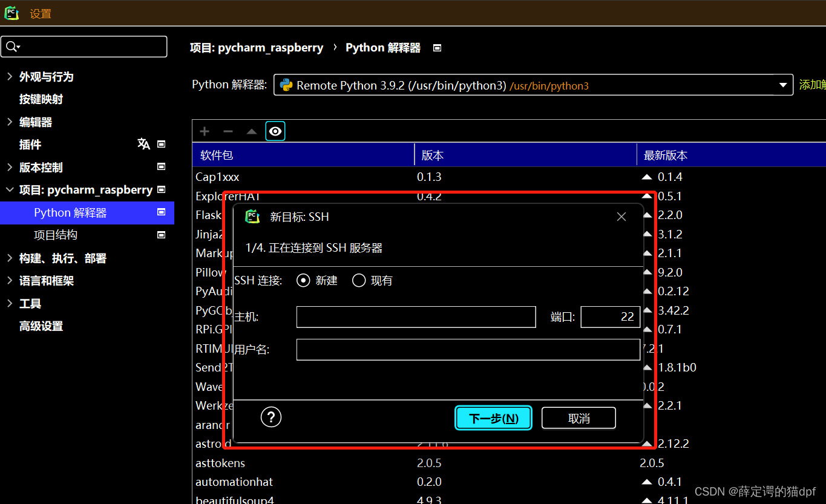Select the Cap1xxx package row
Image resolution: width=826 pixels, height=504 pixels.
coord(509,177)
